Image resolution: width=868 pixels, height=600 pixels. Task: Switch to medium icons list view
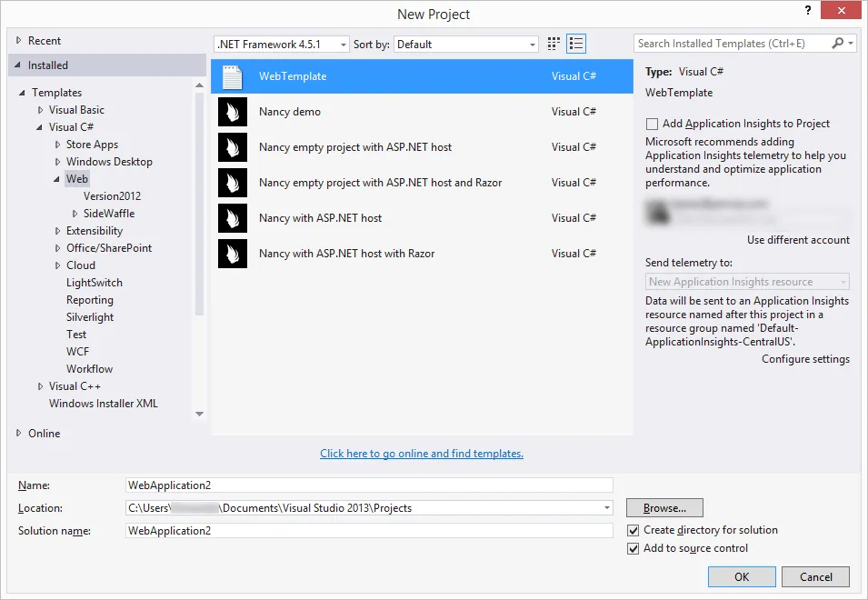[x=576, y=44]
